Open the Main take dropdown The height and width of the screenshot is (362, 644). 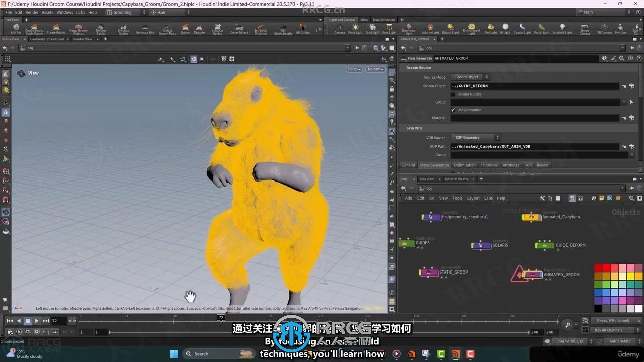coord(603,12)
